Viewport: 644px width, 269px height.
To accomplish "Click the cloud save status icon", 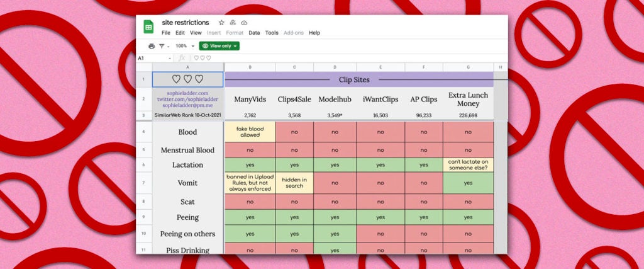I will coord(244,23).
